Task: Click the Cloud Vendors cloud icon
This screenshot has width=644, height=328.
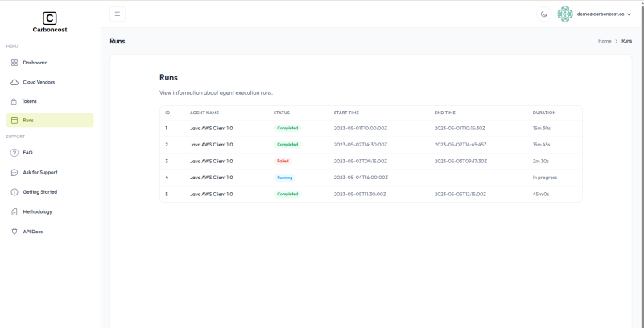Action: (x=14, y=82)
